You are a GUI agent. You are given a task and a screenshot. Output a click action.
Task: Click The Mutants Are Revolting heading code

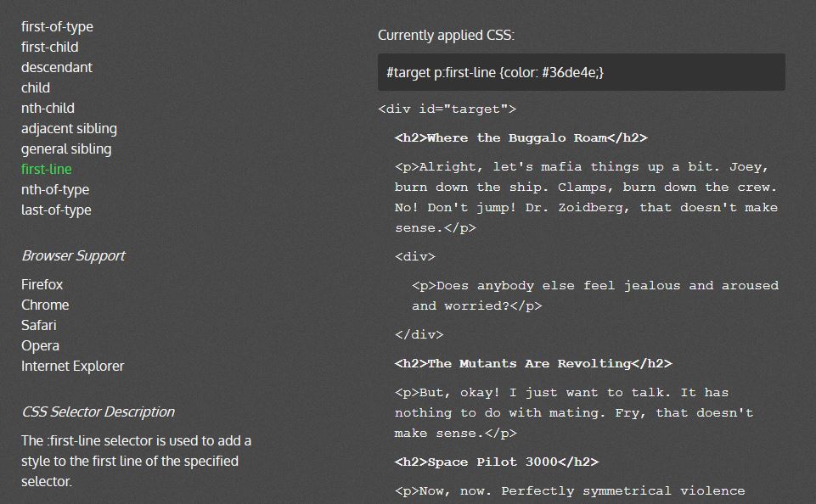[x=533, y=363]
